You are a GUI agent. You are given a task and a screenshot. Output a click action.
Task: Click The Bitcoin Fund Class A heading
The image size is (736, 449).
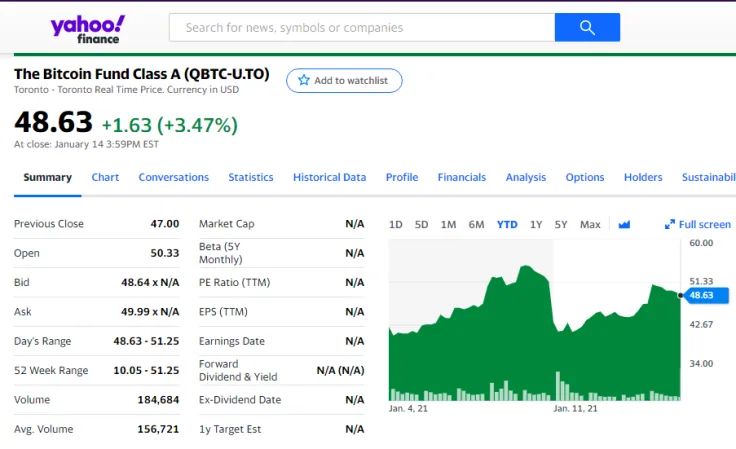pos(142,74)
